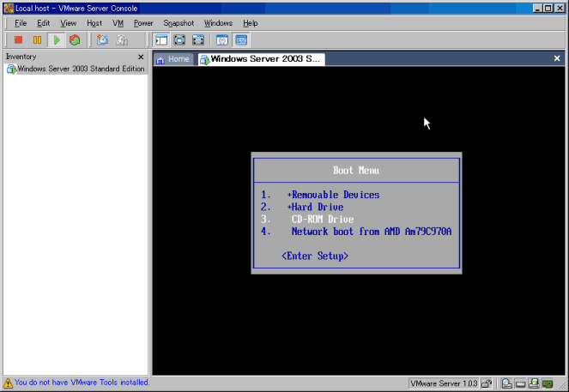This screenshot has width=569, height=392.
Task: Open the View menu
Action: tap(68, 23)
